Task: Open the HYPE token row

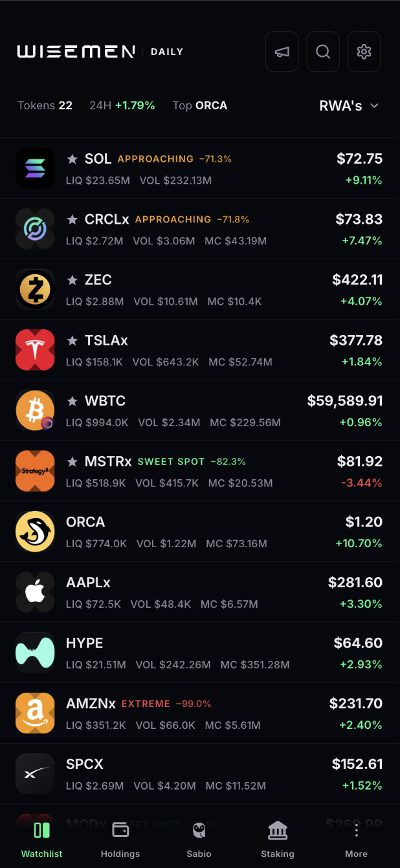Action: coord(200,653)
